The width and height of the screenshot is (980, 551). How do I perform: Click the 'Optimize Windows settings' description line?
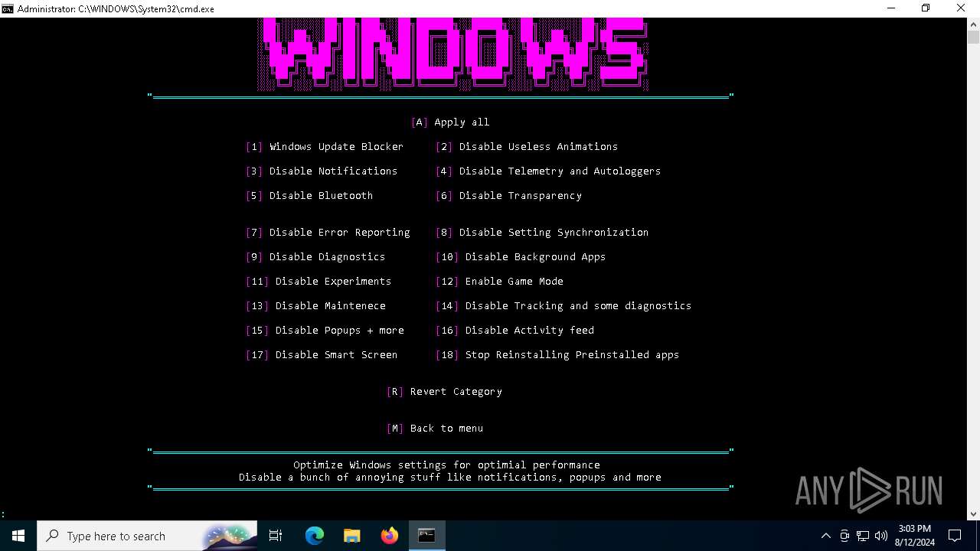click(447, 465)
